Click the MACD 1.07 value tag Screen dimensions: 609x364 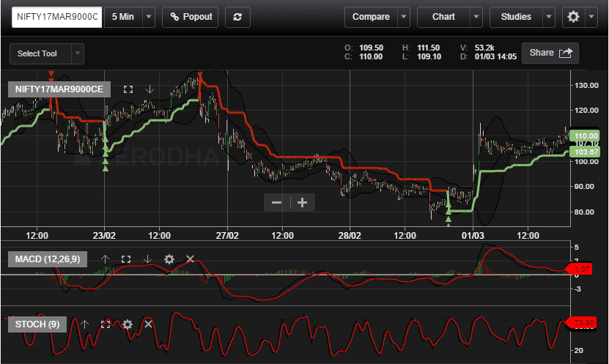tap(580, 269)
